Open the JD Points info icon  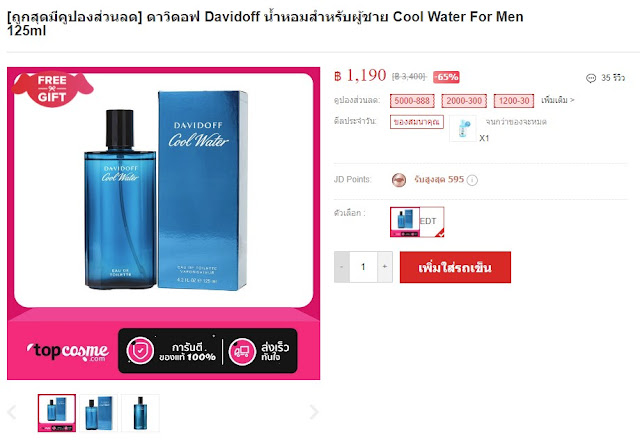[472, 180]
